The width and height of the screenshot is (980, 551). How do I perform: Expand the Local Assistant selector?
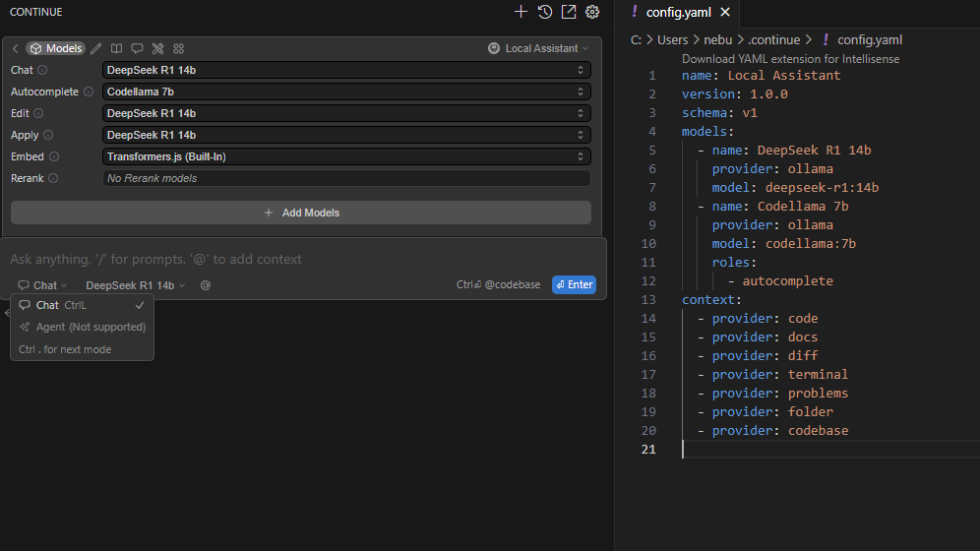pyautogui.click(x=539, y=49)
